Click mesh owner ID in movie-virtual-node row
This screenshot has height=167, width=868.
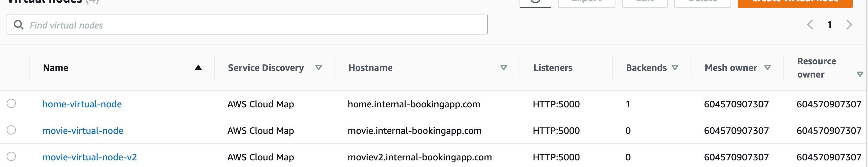click(x=736, y=131)
